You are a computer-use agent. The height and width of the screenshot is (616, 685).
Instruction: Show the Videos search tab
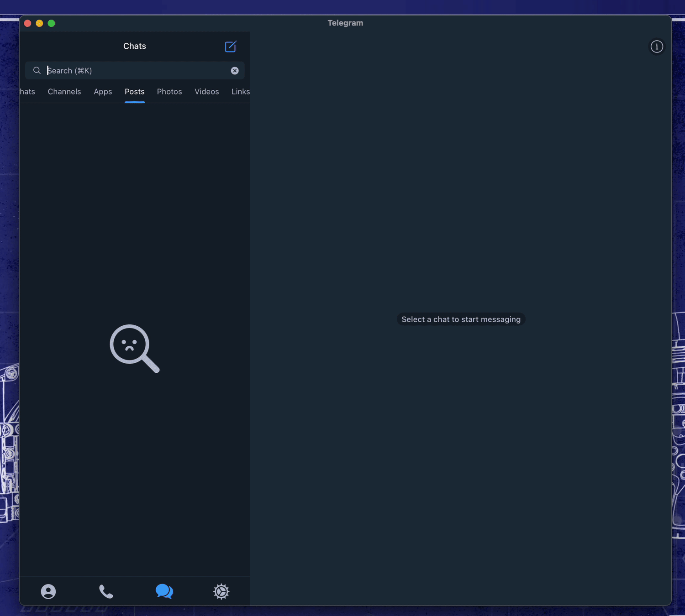(206, 92)
